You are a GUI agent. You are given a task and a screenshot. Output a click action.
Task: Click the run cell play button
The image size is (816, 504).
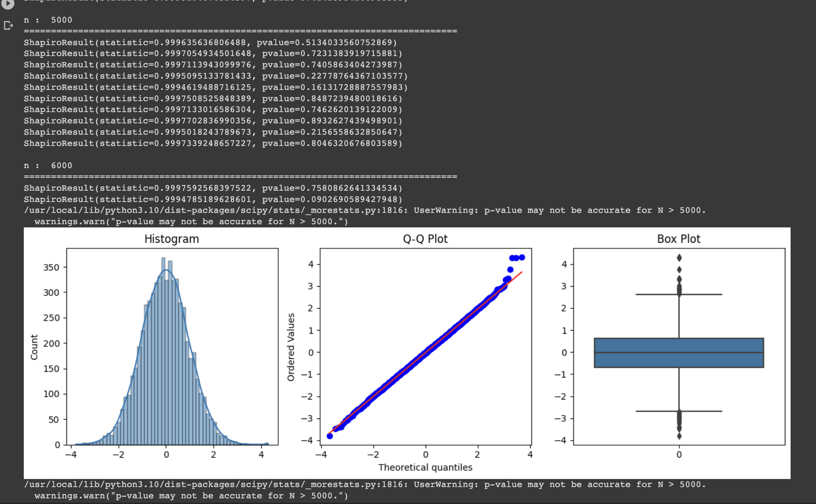[x=8, y=3]
